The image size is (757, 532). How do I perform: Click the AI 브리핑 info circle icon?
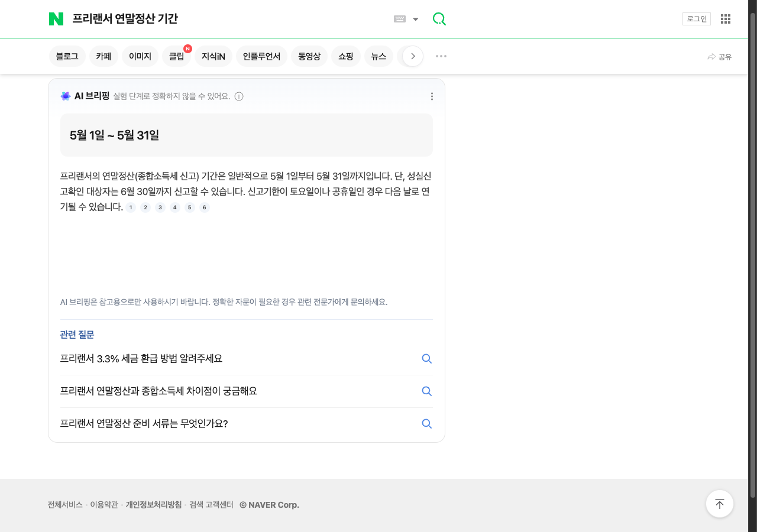tap(239, 96)
